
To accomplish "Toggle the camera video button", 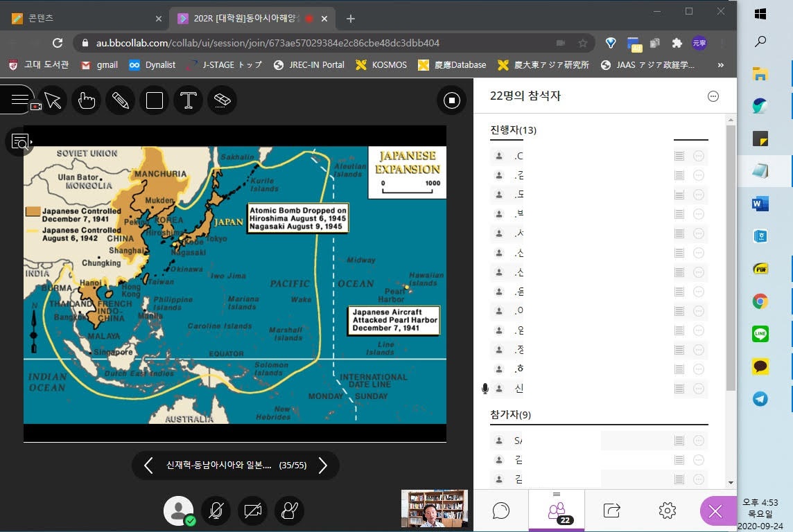I will coord(252,511).
